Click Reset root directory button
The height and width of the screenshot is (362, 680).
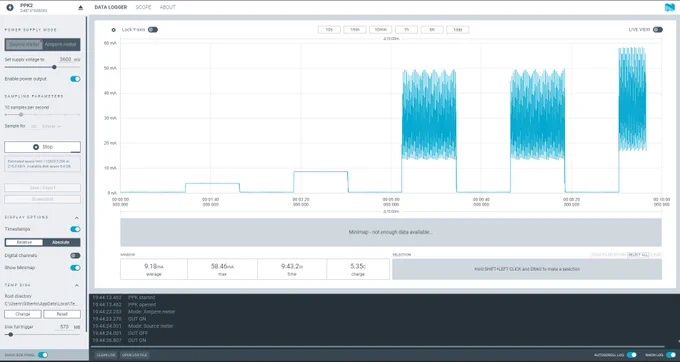(62, 314)
